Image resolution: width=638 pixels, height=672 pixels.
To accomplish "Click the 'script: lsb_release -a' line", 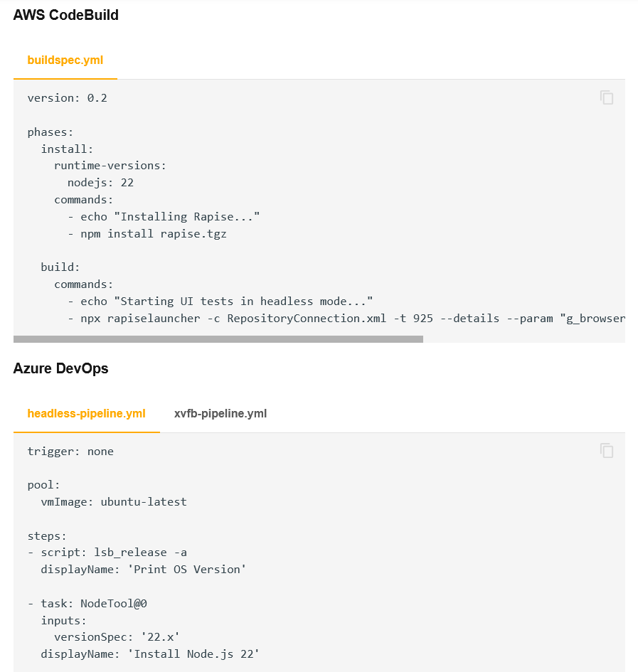I will (114, 553).
